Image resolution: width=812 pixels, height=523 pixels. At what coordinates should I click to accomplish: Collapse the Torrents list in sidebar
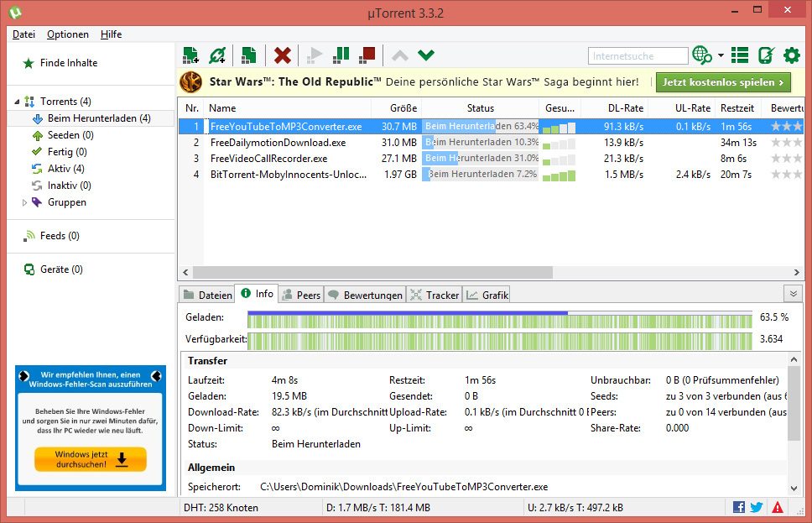18,101
